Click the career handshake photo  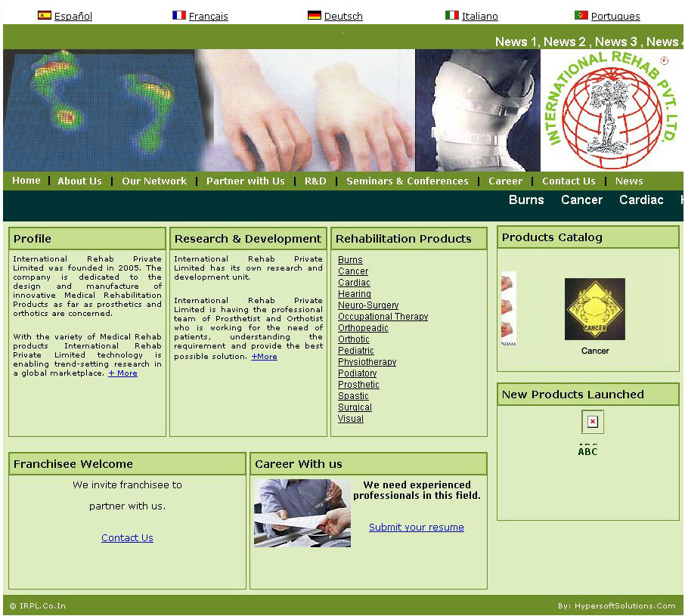coord(302,512)
